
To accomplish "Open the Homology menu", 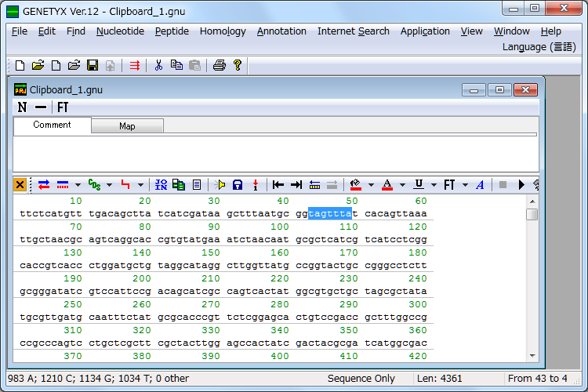I will tap(223, 31).
